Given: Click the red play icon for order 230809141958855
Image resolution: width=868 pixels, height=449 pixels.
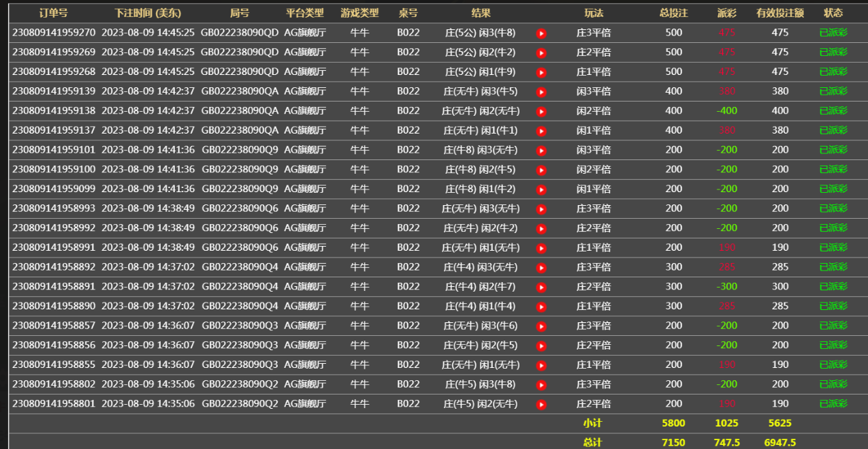Looking at the screenshot, I should (x=541, y=366).
